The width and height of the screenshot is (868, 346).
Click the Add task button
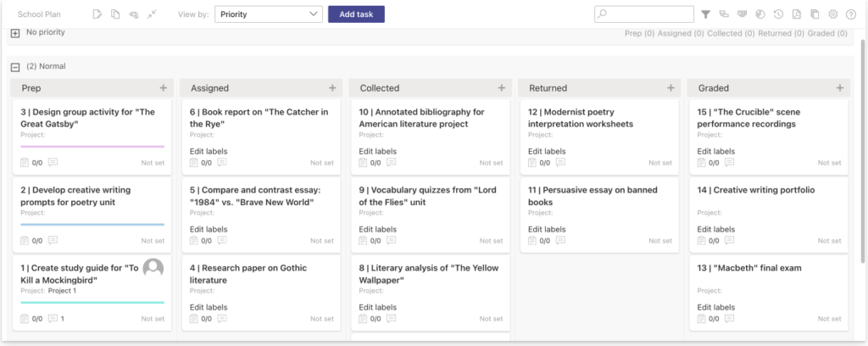click(357, 14)
